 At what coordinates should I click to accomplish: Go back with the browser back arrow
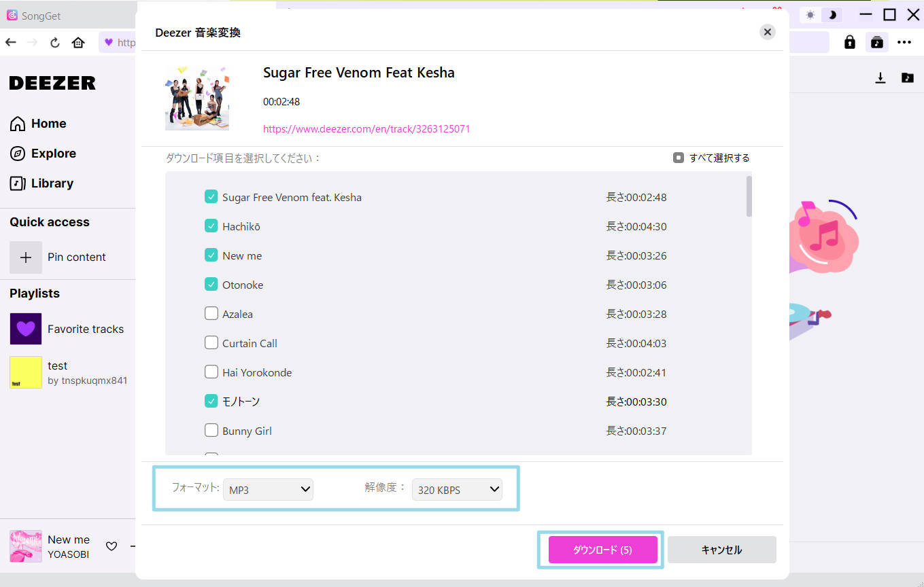click(10, 42)
